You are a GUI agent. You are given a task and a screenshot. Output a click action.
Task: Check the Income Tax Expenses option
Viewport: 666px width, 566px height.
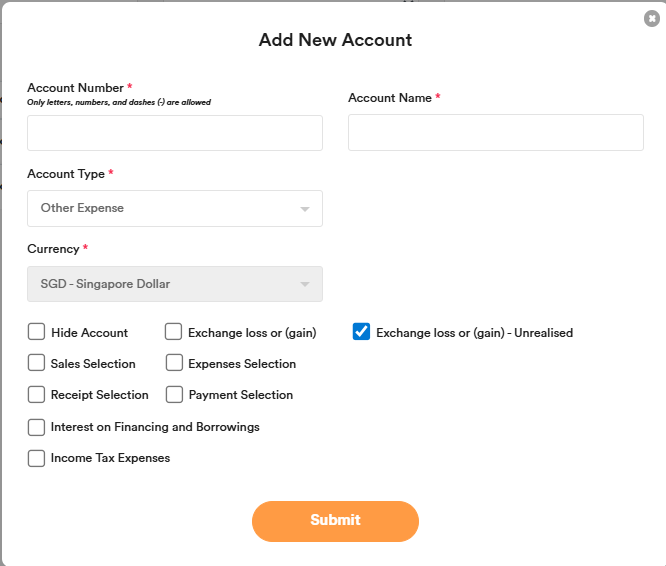coord(37,458)
